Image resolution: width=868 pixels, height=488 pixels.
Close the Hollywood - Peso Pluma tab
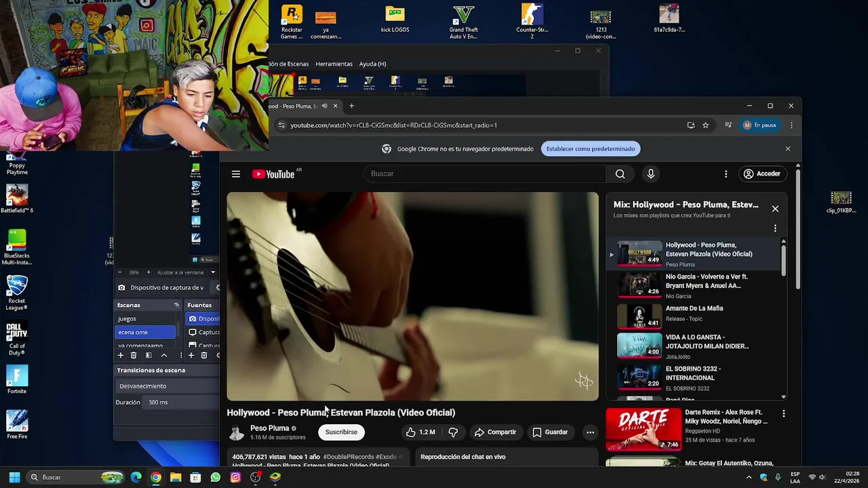[335, 106]
